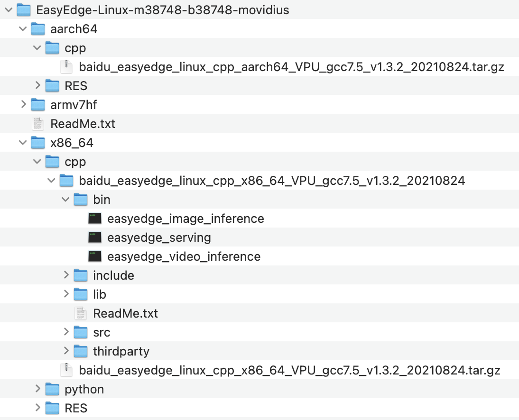Expand the include folder chevron

(x=66, y=275)
